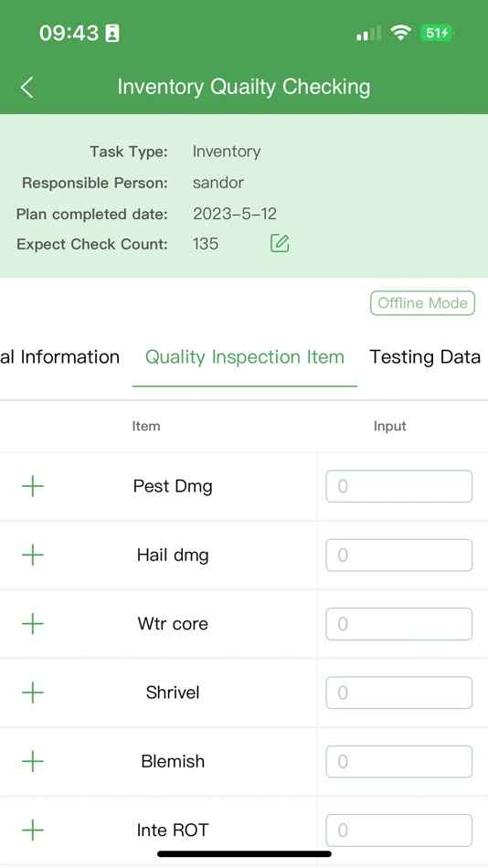
Task: Go to the partially visible Information tab
Action: pyautogui.click(x=59, y=357)
